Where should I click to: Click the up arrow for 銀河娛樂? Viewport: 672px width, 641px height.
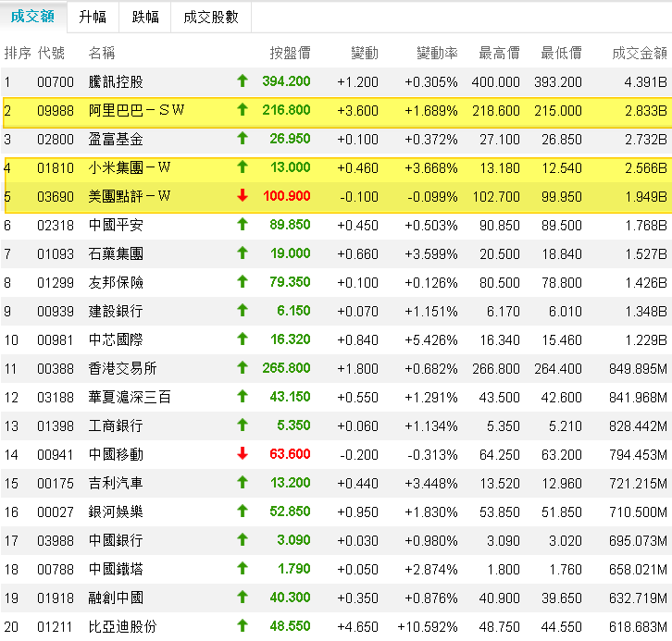click(243, 511)
